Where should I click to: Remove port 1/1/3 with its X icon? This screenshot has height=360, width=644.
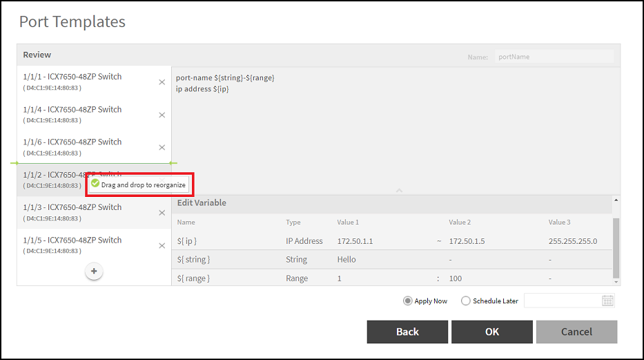pos(162,213)
